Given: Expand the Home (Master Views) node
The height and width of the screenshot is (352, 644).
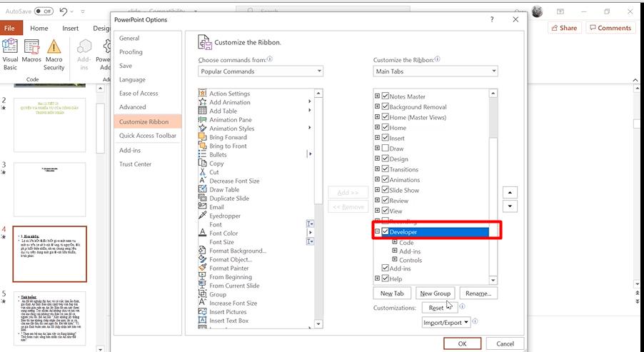Looking at the screenshot, I should pos(377,117).
